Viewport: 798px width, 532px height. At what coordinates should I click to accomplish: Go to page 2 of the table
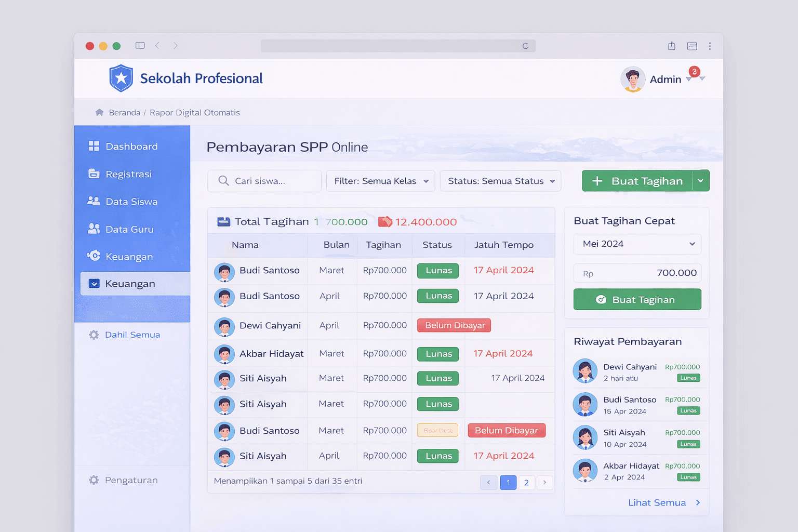526,483
